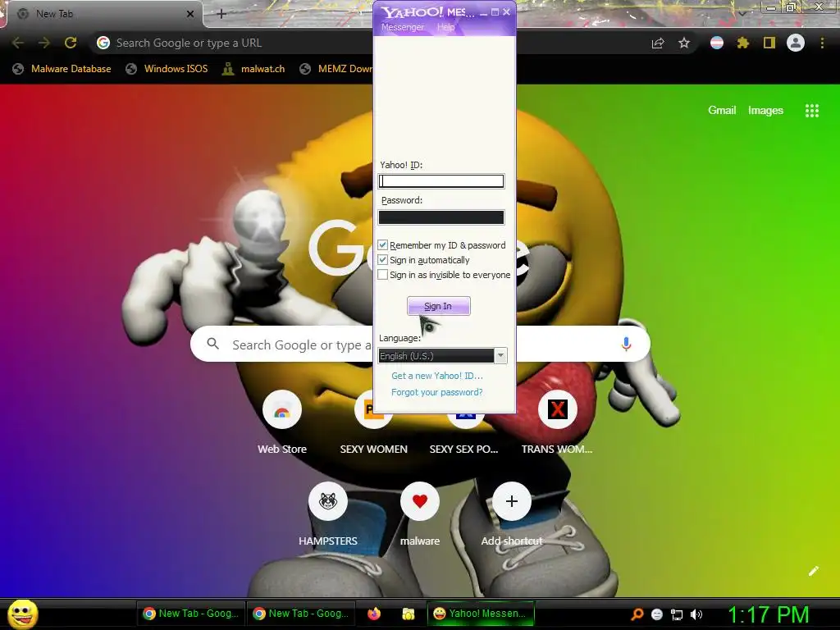This screenshot has height=630, width=840.
Task: Uncheck Sign in automatically
Action: coord(382,260)
